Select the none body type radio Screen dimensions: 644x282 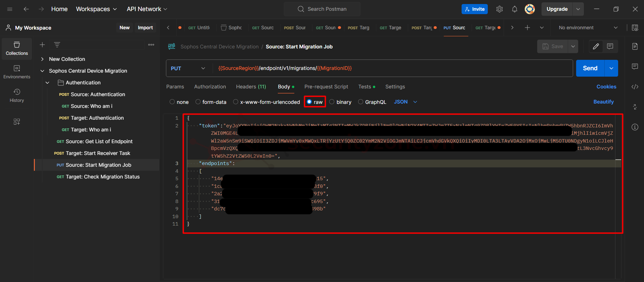172,102
